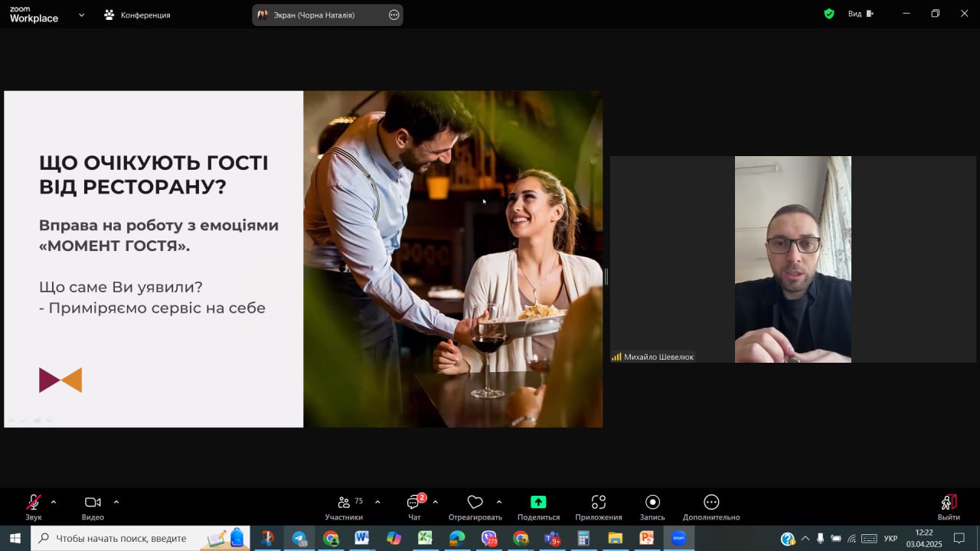Select Михайло Шевелюк's video thumbnail

pos(792,259)
